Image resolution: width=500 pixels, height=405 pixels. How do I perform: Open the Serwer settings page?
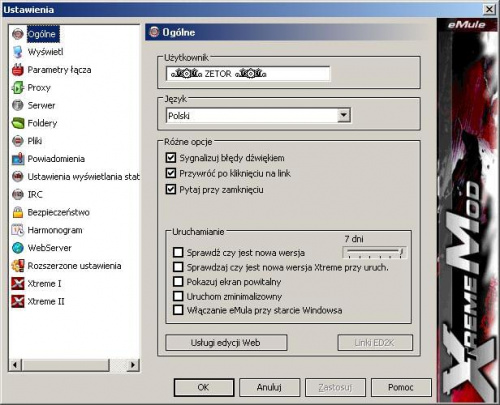pos(41,106)
